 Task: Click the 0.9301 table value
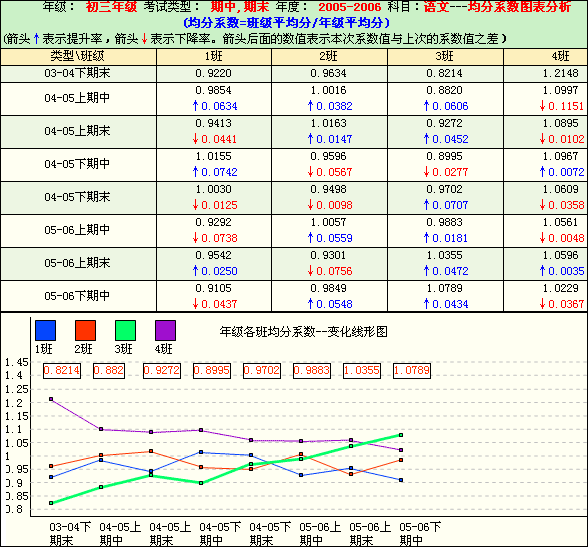pyautogui.click(x=328, y=255)
